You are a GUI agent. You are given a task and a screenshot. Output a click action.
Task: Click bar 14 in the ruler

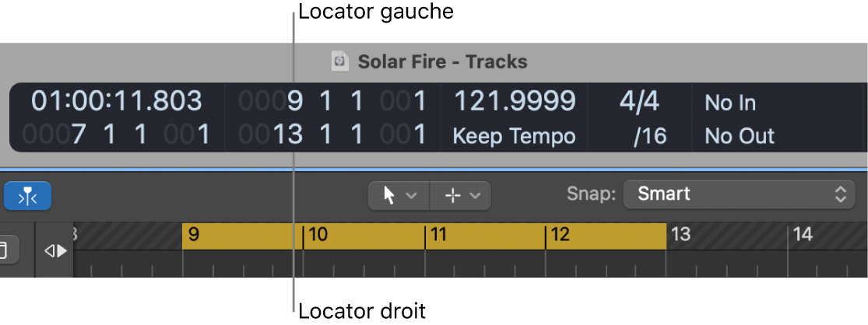coord(803,235)
